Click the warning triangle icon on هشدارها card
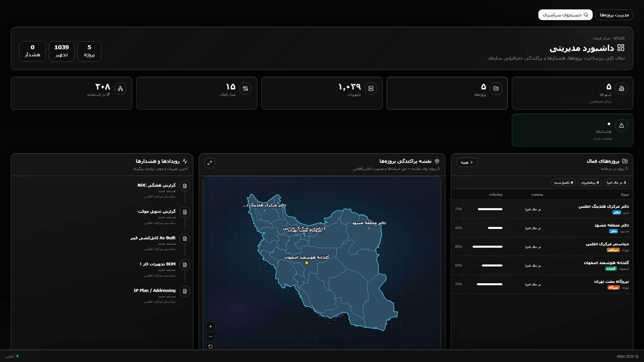The width and height of the screenshot is (644, 362). pyautogui.click(x=622, y=125)
